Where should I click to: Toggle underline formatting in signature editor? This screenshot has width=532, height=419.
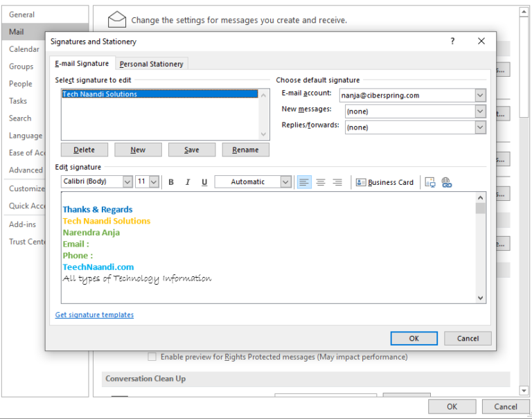click(x=204, y=182)
